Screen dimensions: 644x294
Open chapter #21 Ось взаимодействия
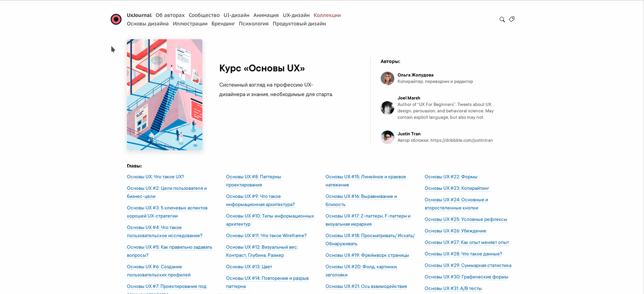366,286
